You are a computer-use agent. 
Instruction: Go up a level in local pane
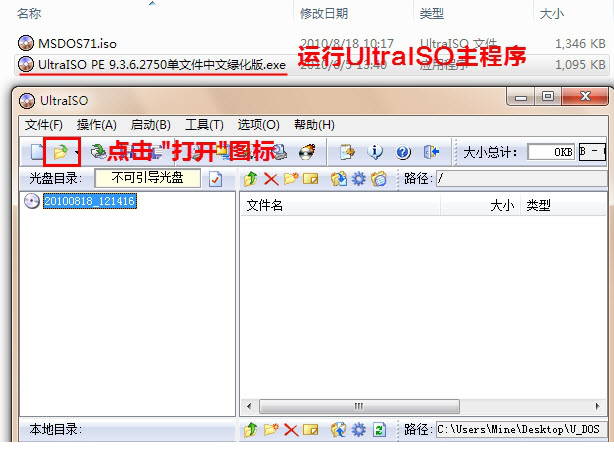click(x=251, y=430)
